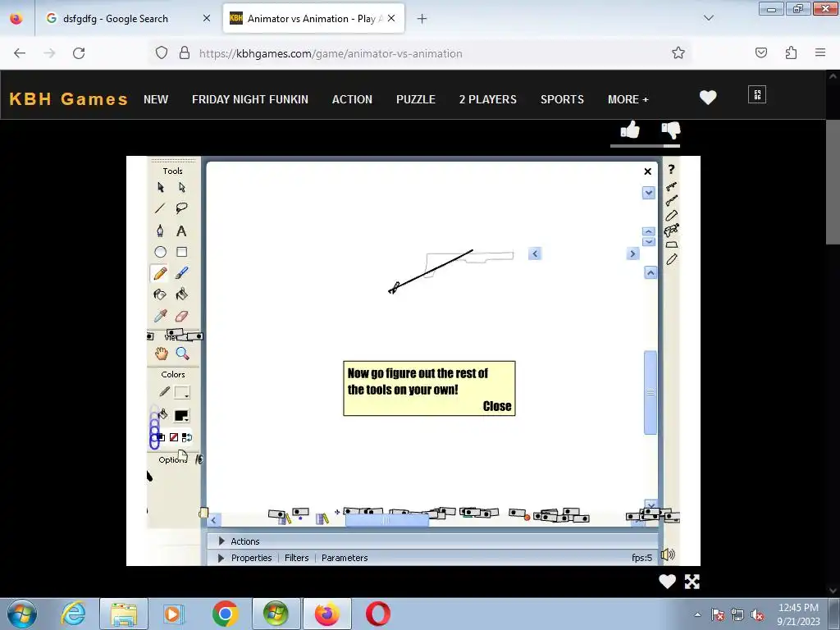Pick the first weapon icon under help

coord(671,186)
